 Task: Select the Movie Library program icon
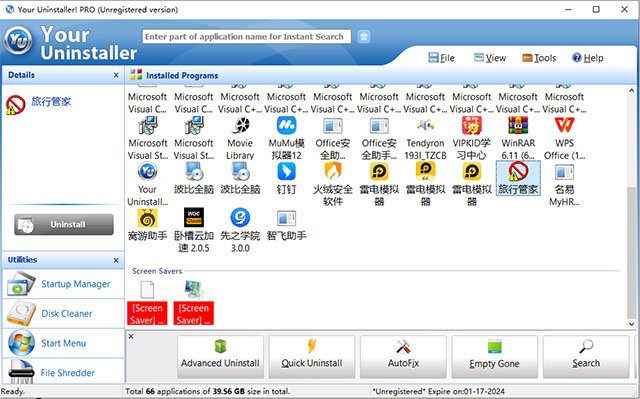tap(240, 126)
